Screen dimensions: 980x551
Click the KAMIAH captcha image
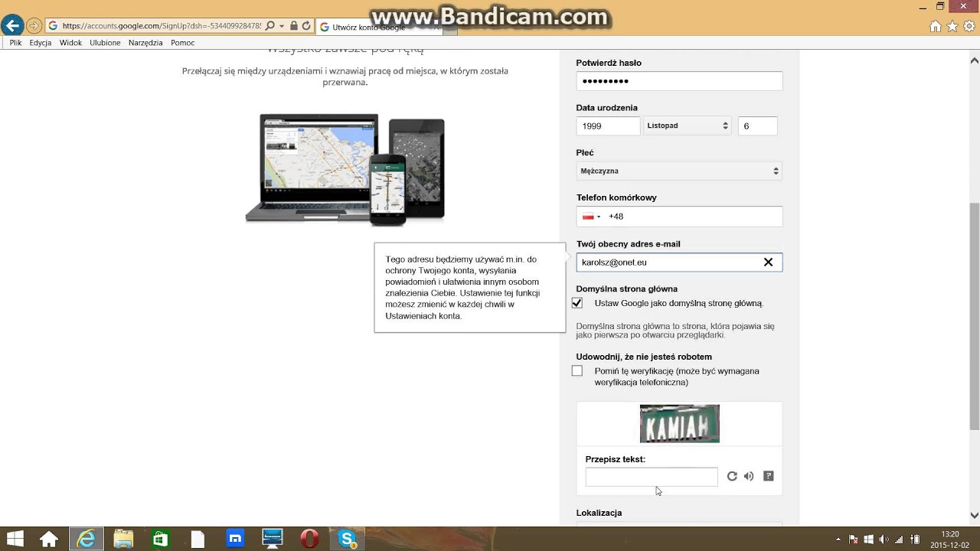[680, 423]
